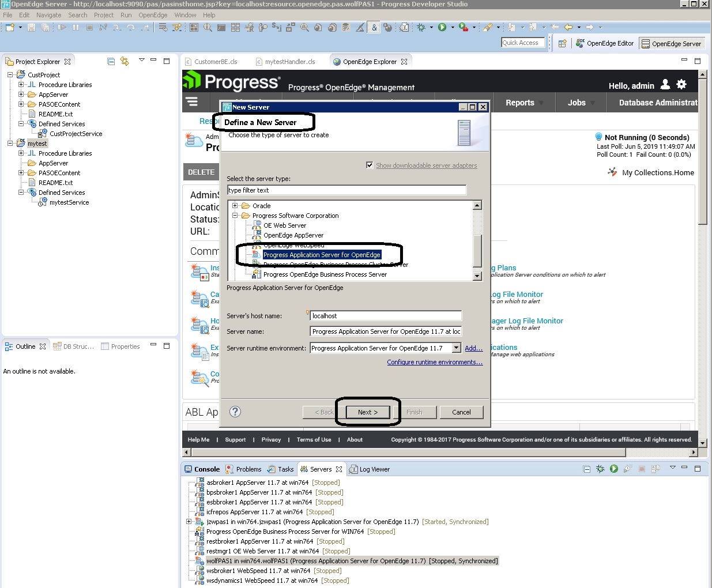Open Server runtime environment dropdown
The height and width of the screenshot is (588, 712).
[x=457, y=348]
